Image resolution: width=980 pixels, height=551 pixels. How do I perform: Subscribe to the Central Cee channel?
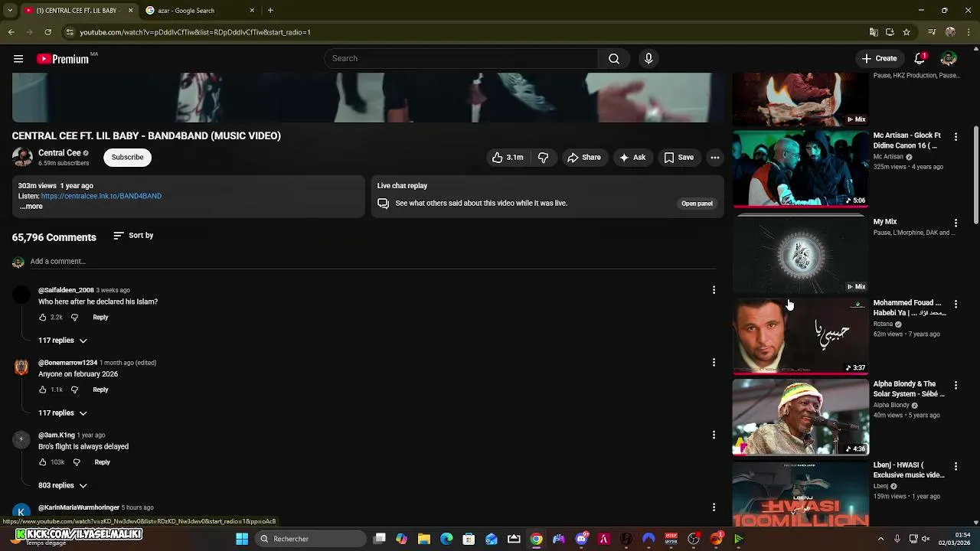click(x=127, y=158)
